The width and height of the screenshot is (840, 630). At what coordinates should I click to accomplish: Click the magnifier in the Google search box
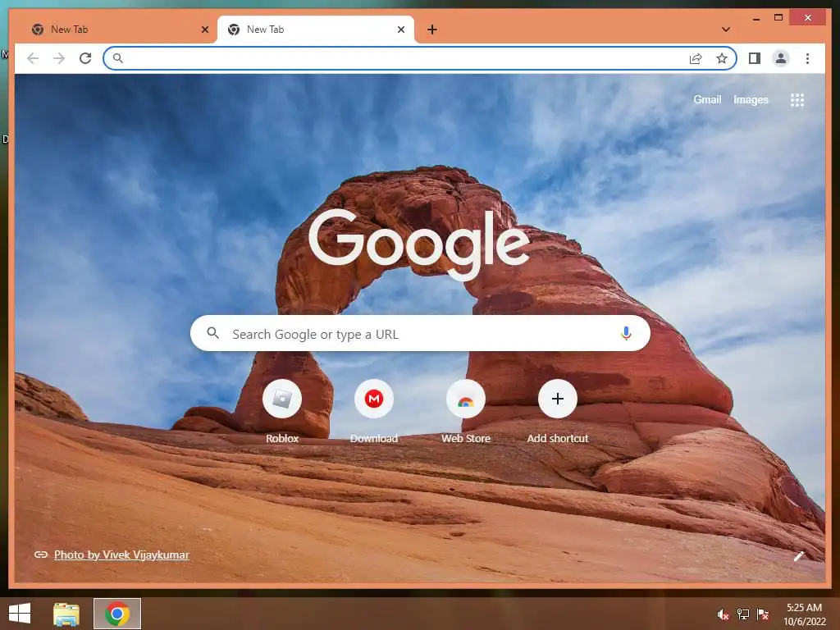click(x=212, y=333)
